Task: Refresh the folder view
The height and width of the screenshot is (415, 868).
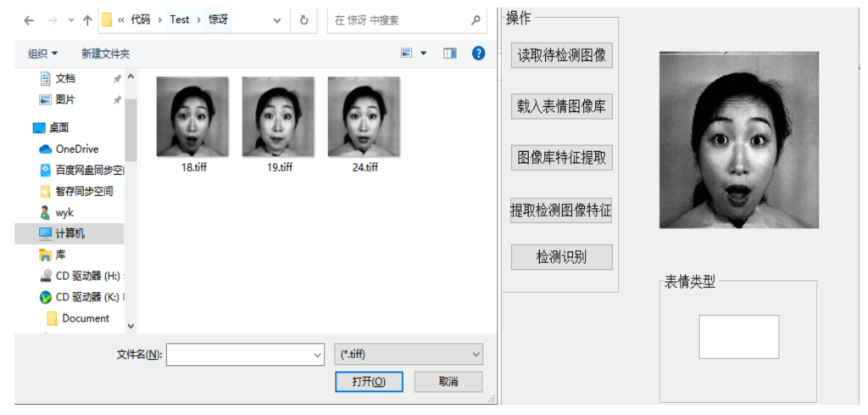Action: coord(303,20)
